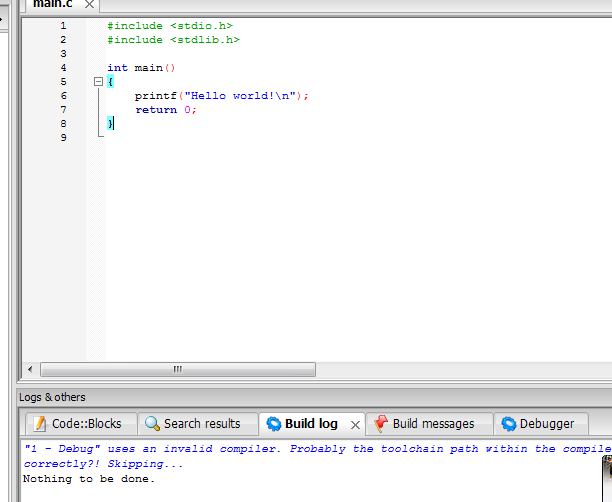The height and width of the screenshot is (502, 612).
Task: Click the editor horizontal scrollbar thumb
Action: pyautogui.click(x=178, y=369)
